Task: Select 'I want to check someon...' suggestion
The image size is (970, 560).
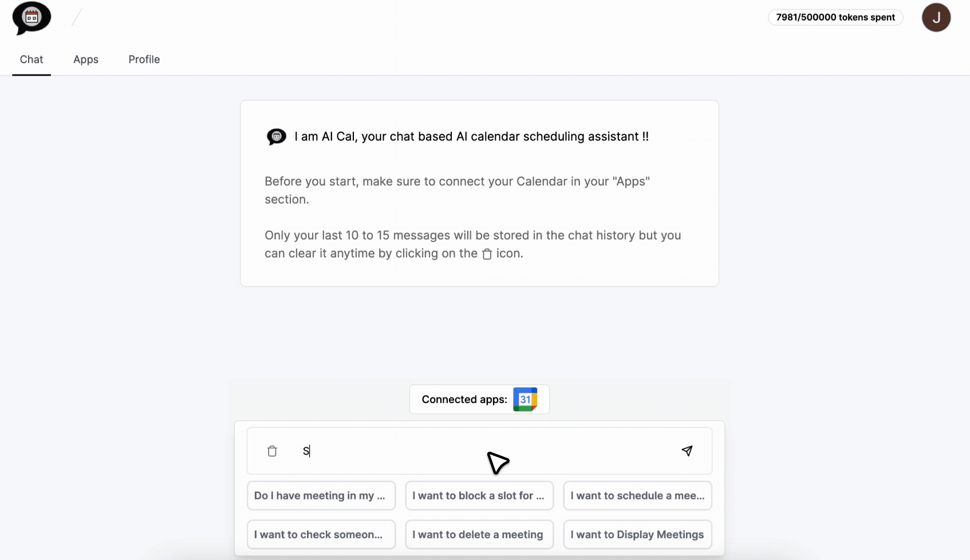Action: coord(321,535)
